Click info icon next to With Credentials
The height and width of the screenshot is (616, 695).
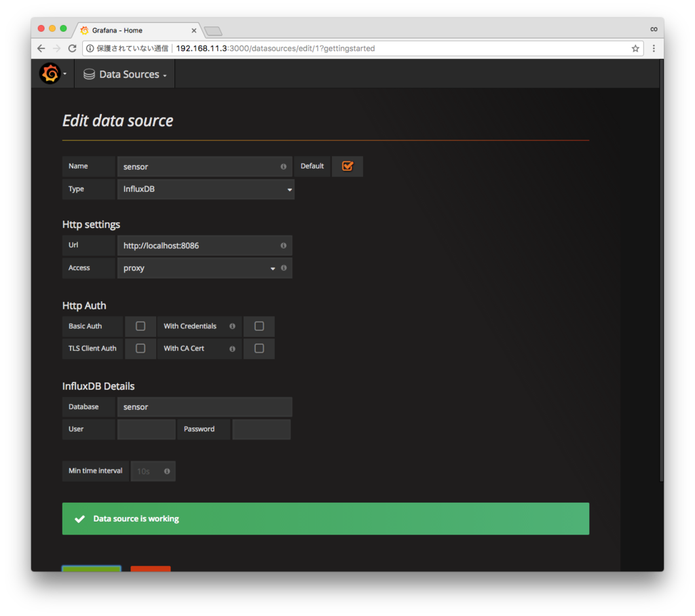[232, 326]
